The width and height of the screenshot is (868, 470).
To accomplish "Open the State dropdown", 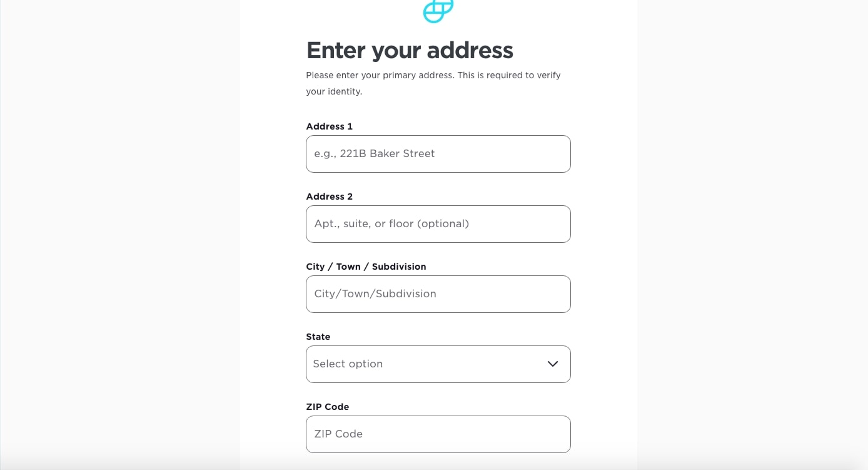I will [x=438, y=364].
